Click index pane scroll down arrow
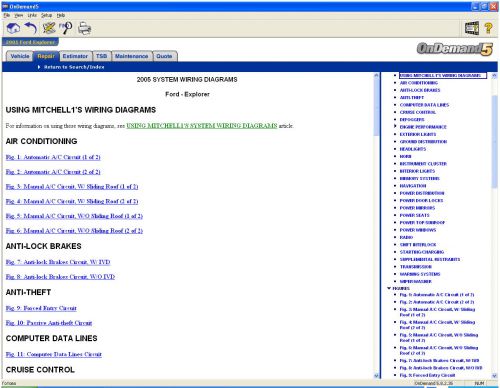This screenshot has width=500, height=388. coord(494,375)
